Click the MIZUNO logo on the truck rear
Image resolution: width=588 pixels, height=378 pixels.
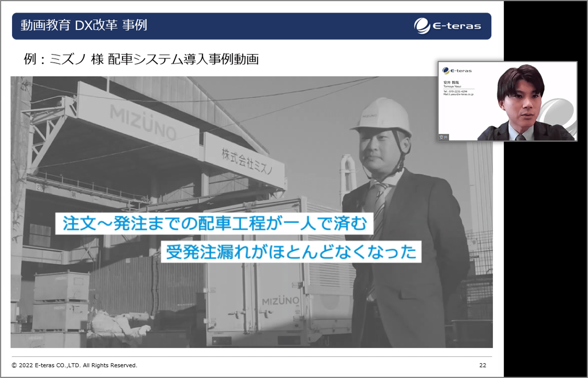pyautogui.click(x=280, y=301)
